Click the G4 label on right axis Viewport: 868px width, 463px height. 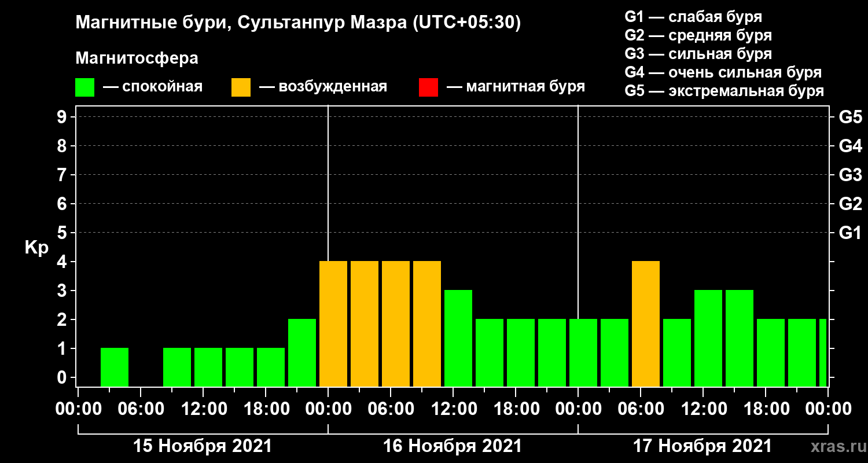pos(850,146)
